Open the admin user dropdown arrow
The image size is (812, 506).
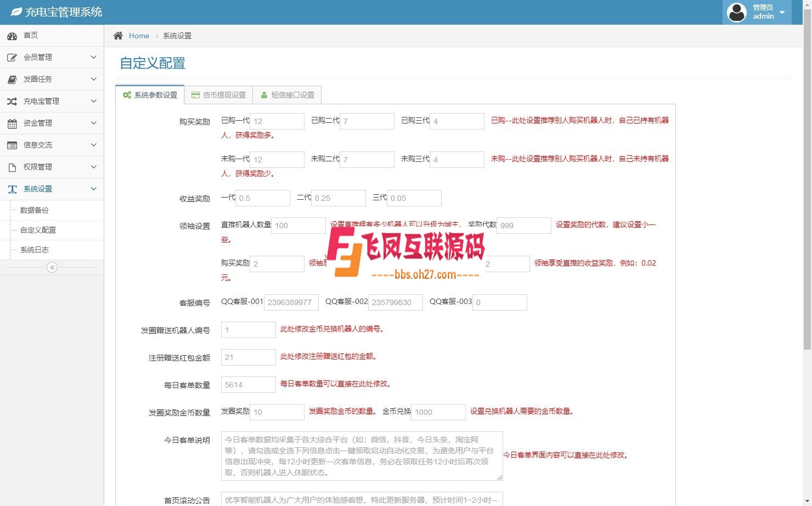click(782, 12)
